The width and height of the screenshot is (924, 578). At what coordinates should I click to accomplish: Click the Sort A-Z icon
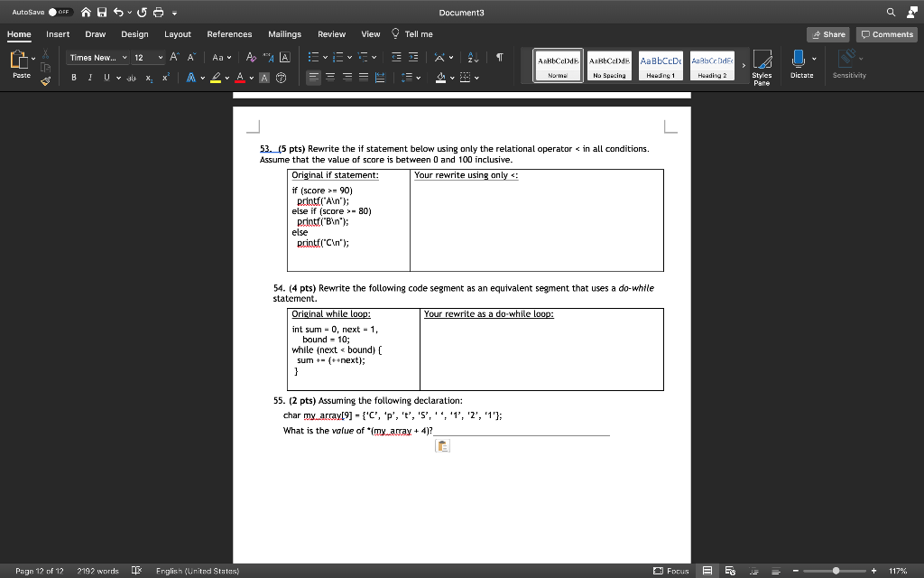click(x=473, y=57)
